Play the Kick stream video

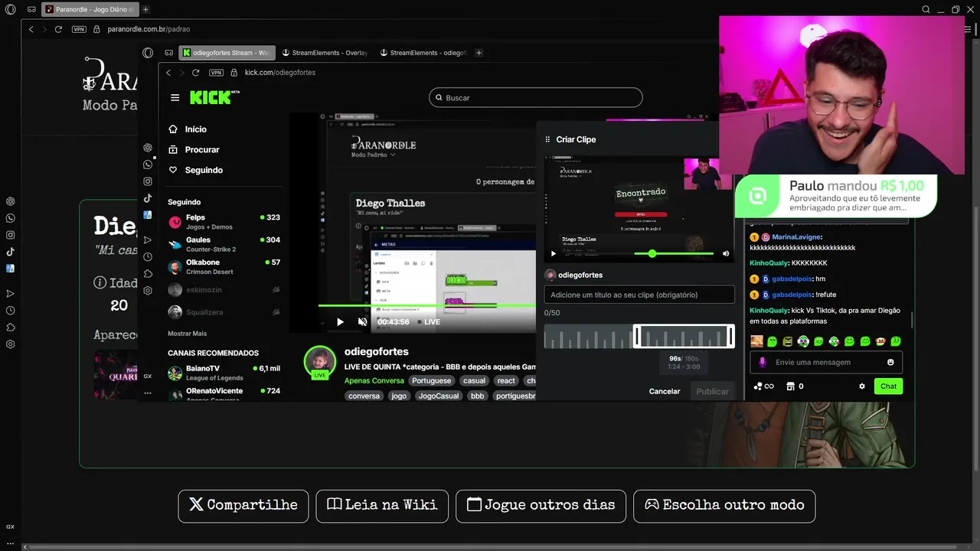coord(340,322)
